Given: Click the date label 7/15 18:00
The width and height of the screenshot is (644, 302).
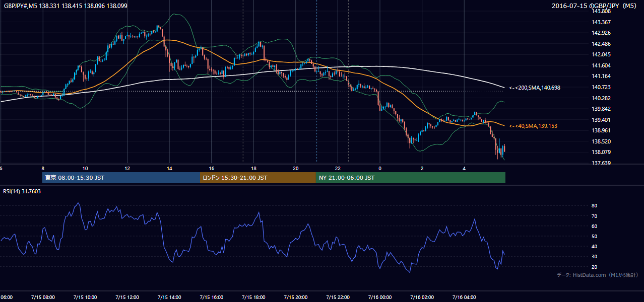Looking at the screenshot, I should pos(253,297).
